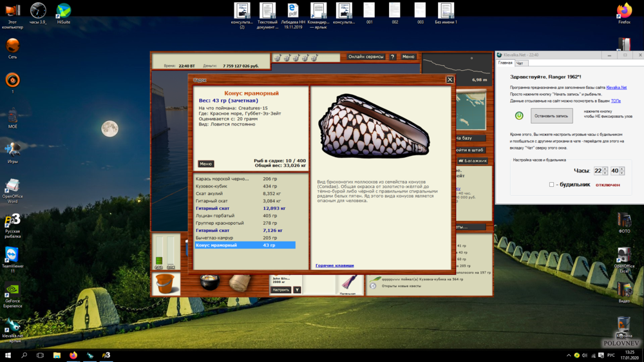Viewport: 644px width, 362px height.
Task: Expand the dropdown arrow beside Настроить
Action: tap(297, 290)
